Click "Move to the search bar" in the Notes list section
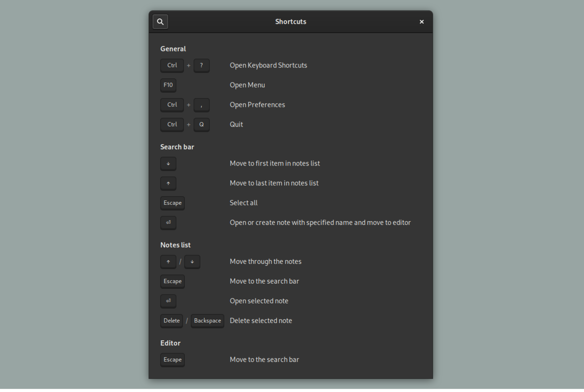Viewport: 584px width, 392px height. [264, 282]
